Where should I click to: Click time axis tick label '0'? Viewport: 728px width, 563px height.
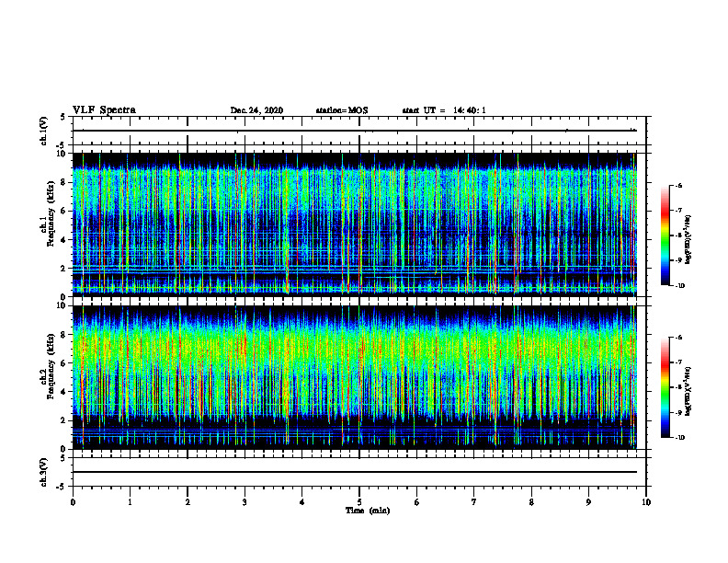(73, 502)
